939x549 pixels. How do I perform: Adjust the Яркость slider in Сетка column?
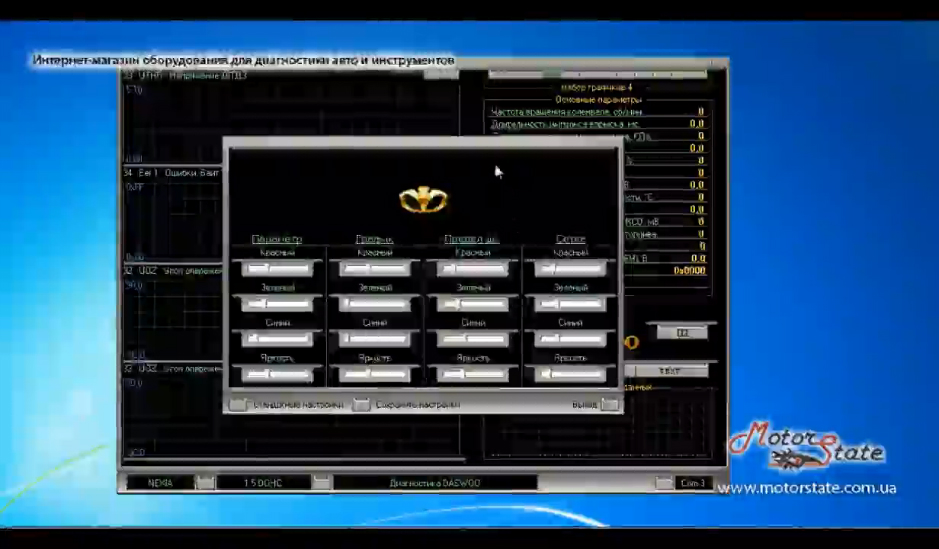pos(570,375)
